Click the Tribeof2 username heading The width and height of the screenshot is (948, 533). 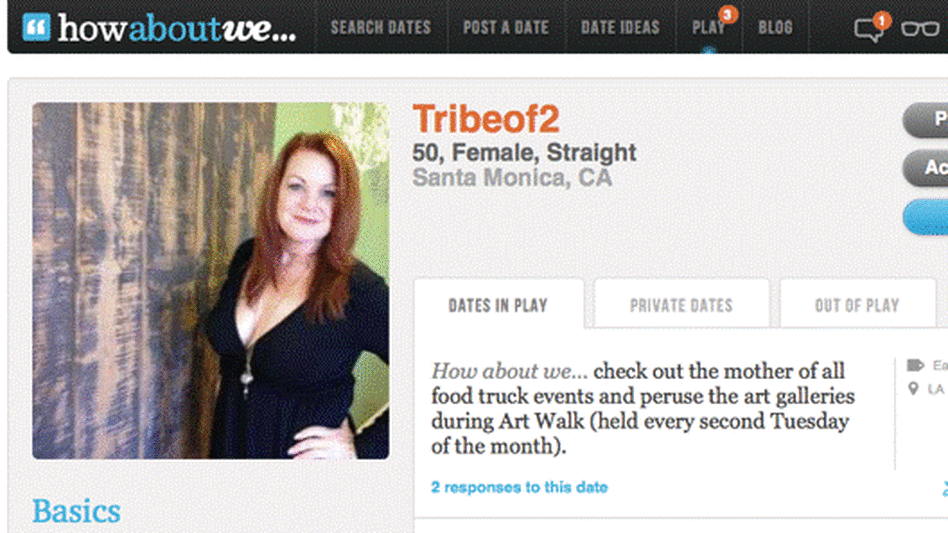tap(486, 119)
